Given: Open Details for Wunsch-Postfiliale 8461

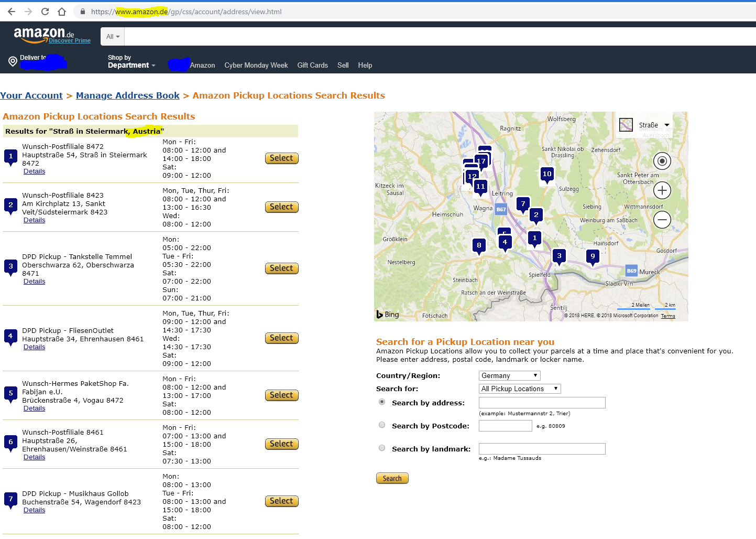Looking at the screenshot, I should [x=35, y=457].
